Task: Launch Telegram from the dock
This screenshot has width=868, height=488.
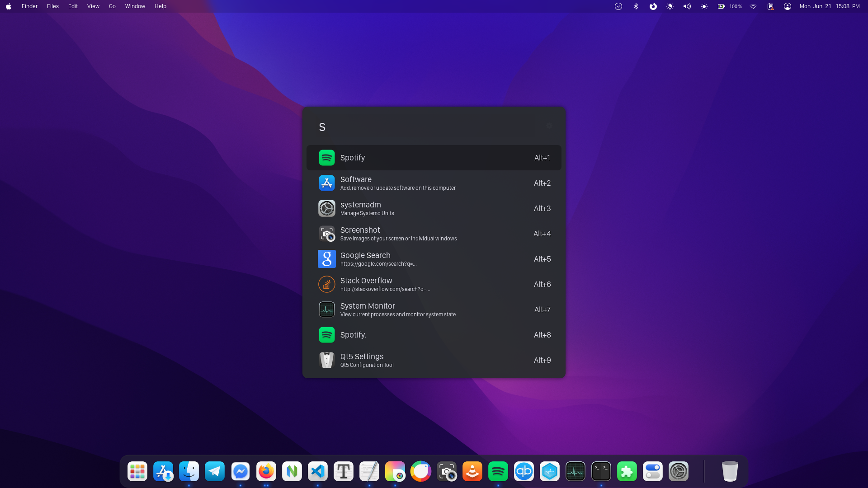Action: click(215, 471)
